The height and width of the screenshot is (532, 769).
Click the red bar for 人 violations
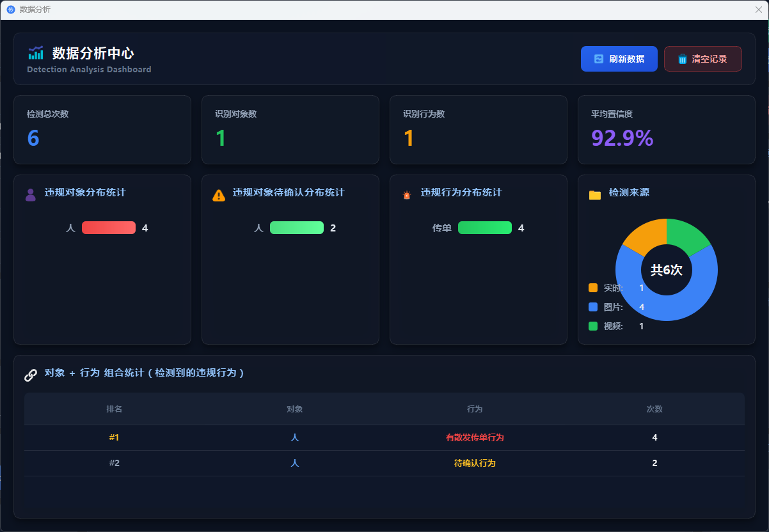click(109, 228)
